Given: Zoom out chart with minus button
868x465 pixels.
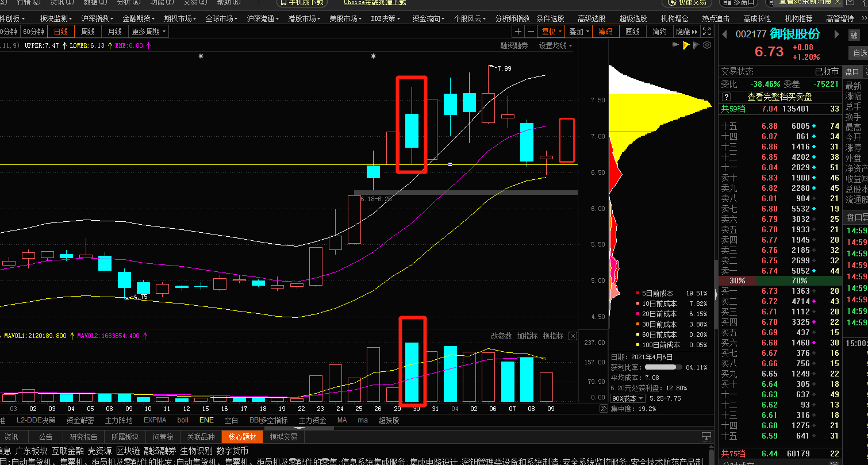Looking at the screenshot, I should [530, 32].
